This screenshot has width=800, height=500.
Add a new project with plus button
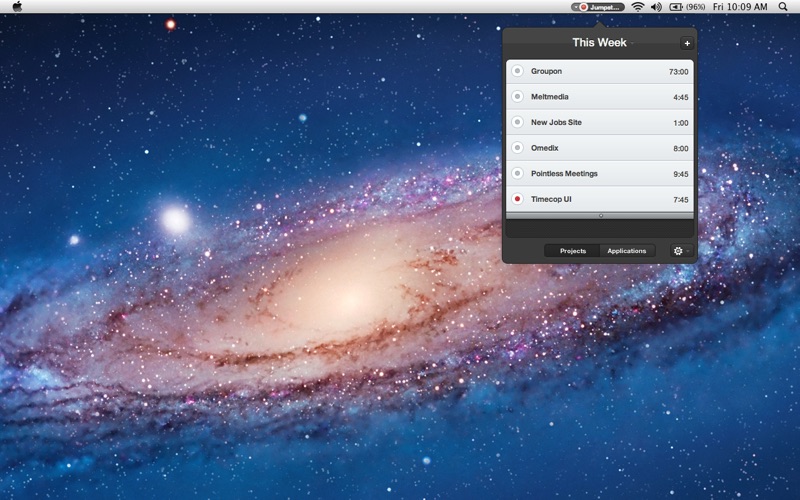(687, 43)
